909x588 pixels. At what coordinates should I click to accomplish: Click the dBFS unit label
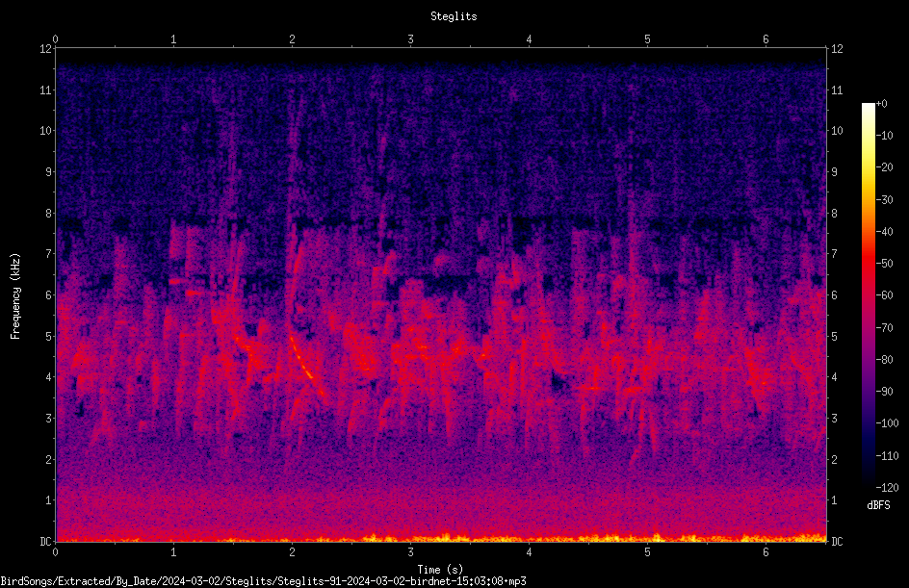(x=878, y=506)
